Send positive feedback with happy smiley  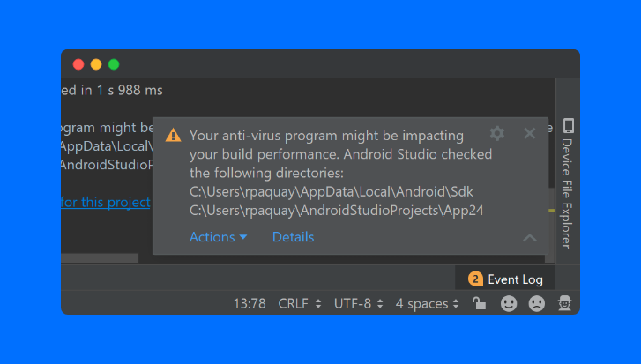[509, 303]
